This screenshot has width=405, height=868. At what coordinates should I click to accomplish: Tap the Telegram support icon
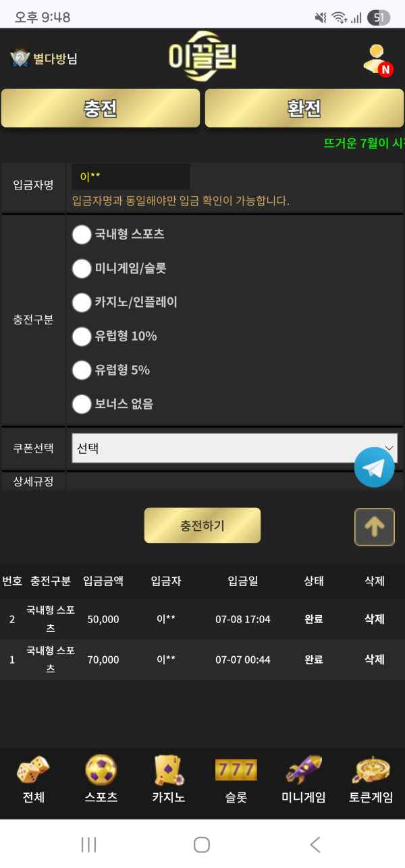pos(374,467)
